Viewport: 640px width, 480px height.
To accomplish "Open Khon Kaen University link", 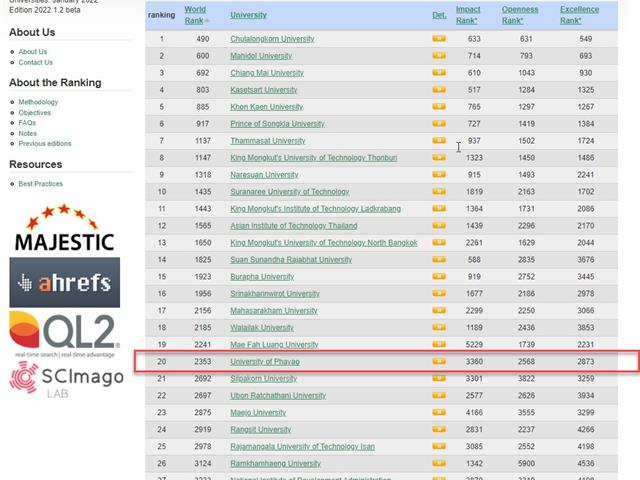I will 267,107.
